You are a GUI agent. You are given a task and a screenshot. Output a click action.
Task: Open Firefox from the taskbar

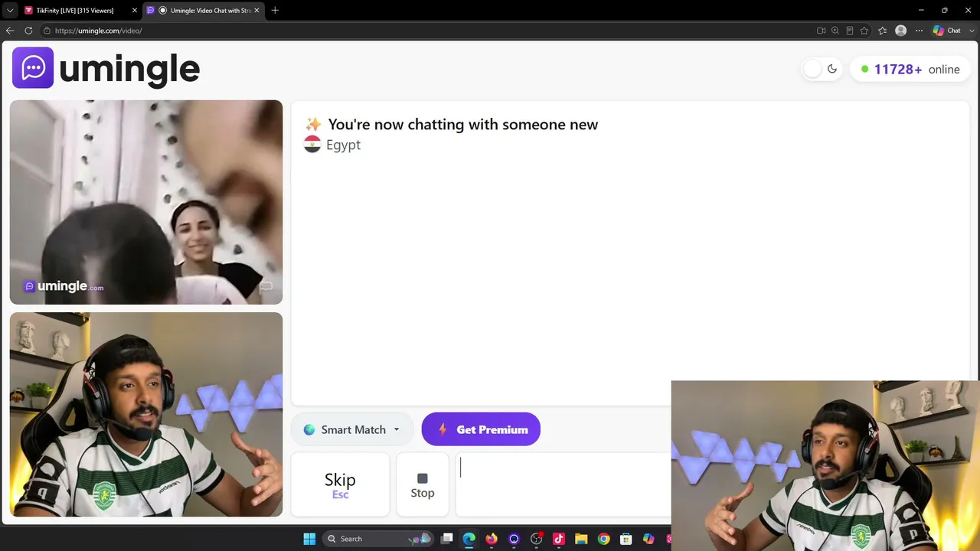[x=492, y=539]
